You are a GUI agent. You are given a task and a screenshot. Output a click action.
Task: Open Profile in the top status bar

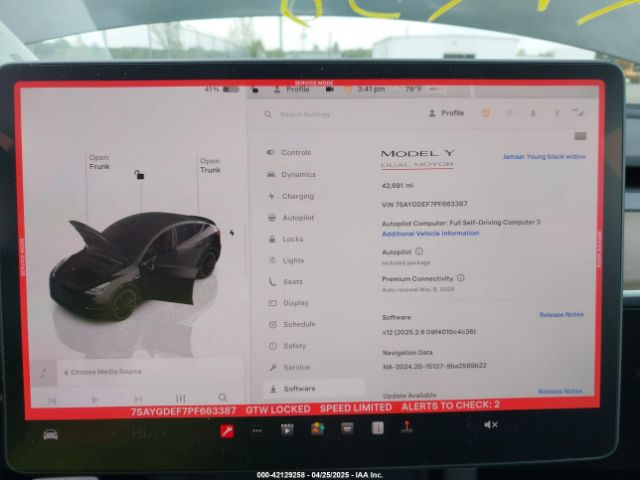click(291, 89)
